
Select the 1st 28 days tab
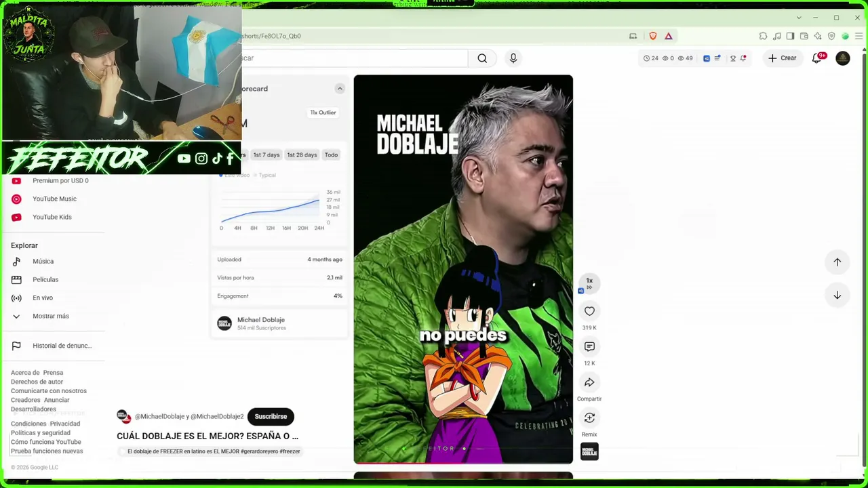click(x=302, y=155)
